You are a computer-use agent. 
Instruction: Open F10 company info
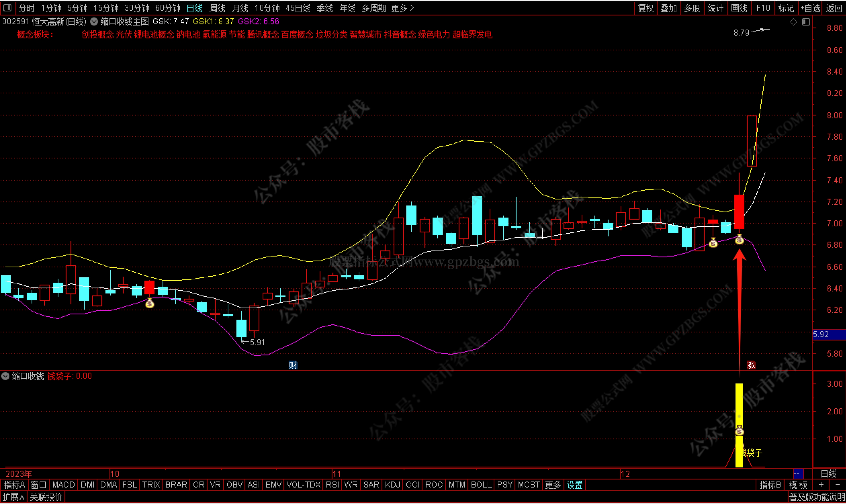tap(763, 8)
